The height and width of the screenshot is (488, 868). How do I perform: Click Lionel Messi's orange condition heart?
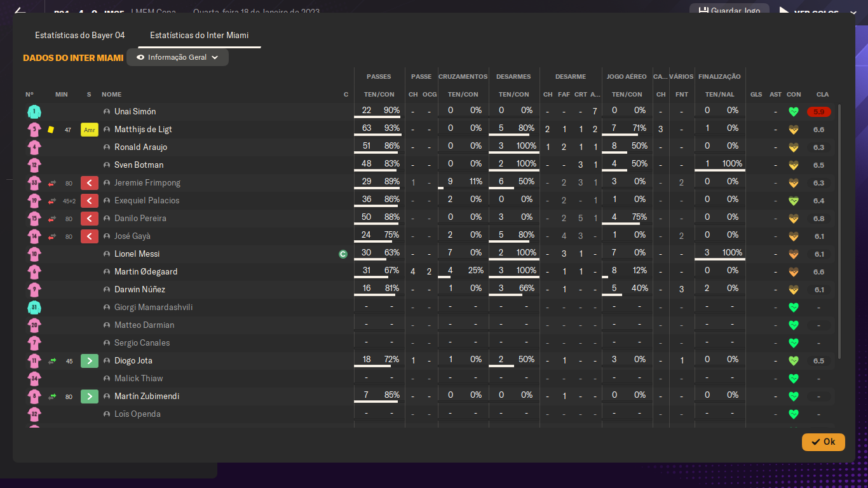click(x=793, y=254)
